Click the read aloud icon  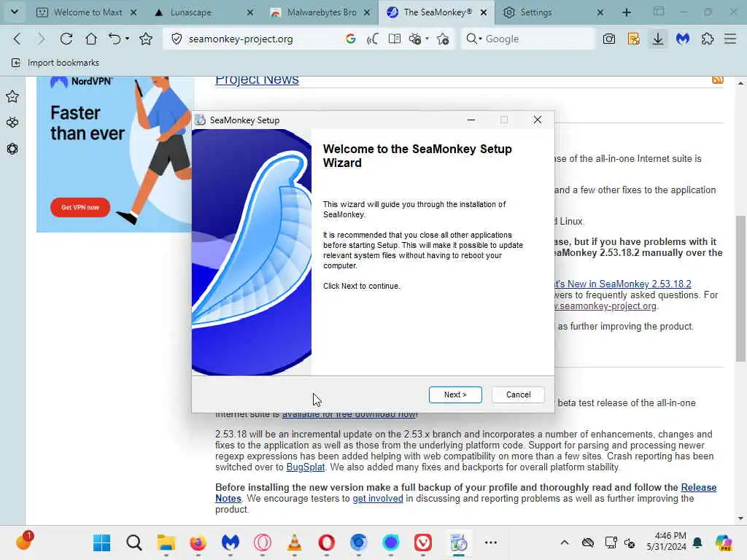[373, 39]
